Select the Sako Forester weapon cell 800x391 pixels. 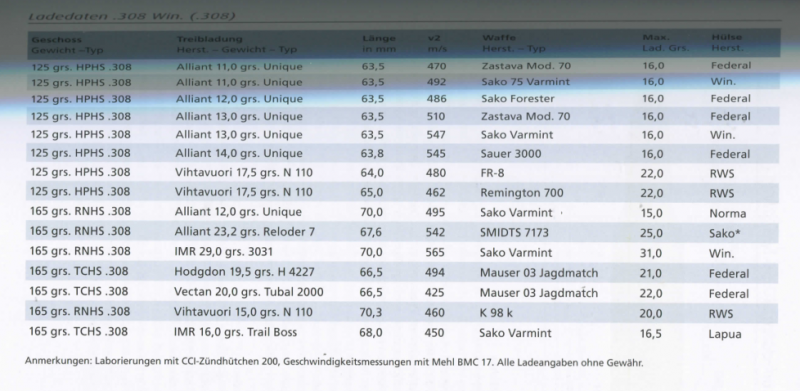click(517, 99)
